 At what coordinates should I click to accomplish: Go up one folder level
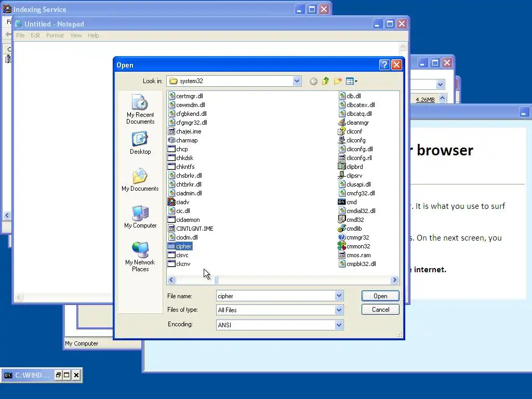click(325, 81)
